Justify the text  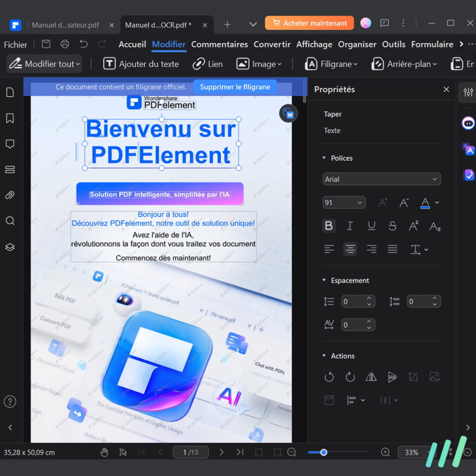pos(392,249)
